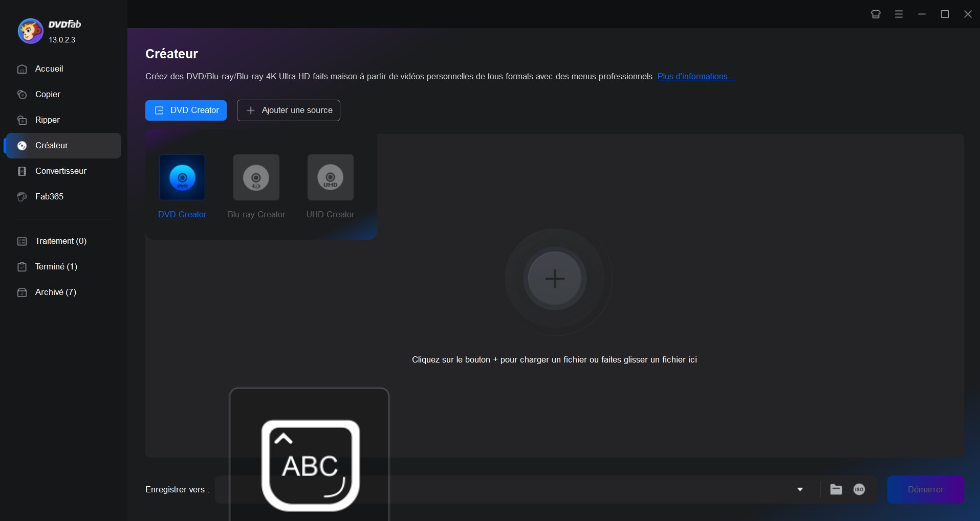Click the DVDFab monkey logo
Image resolution: width=980 pixels, height=521 pixels.
point(30,31)
